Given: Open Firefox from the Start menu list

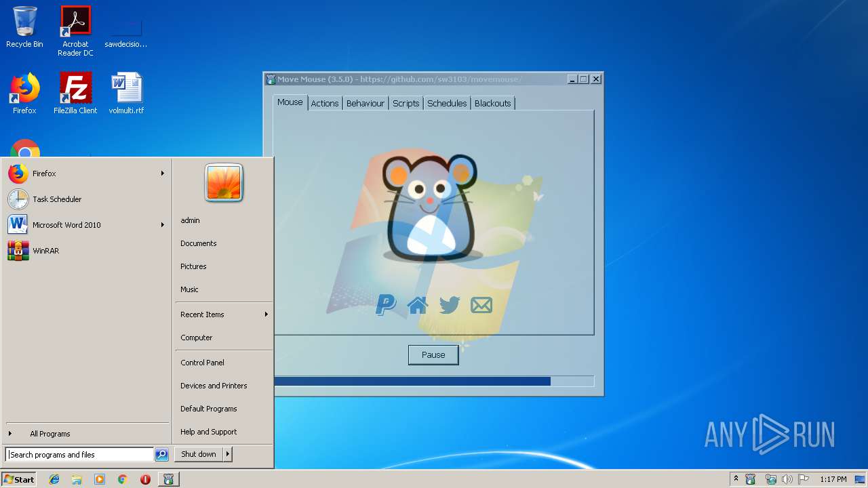Looking at the screenshot, I should [x=86, y=174].
